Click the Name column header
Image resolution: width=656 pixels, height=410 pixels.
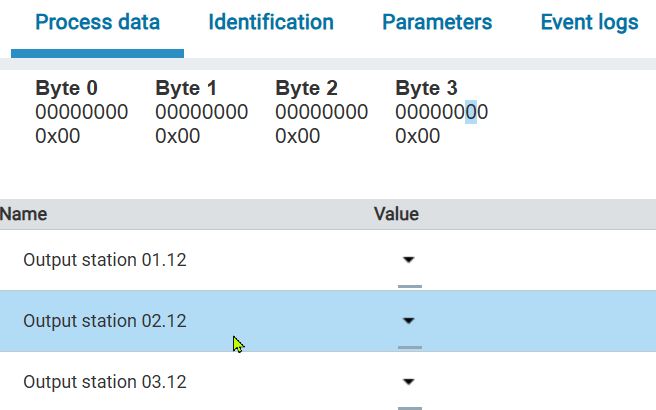click(x=24, y=214)
